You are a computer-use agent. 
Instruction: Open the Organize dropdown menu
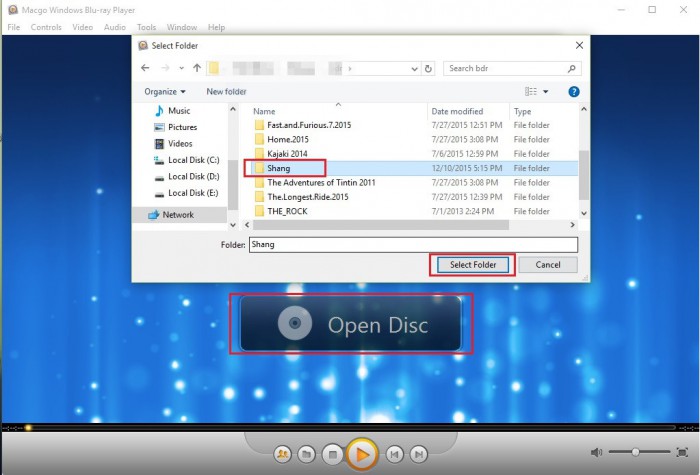tap(165, 91)
